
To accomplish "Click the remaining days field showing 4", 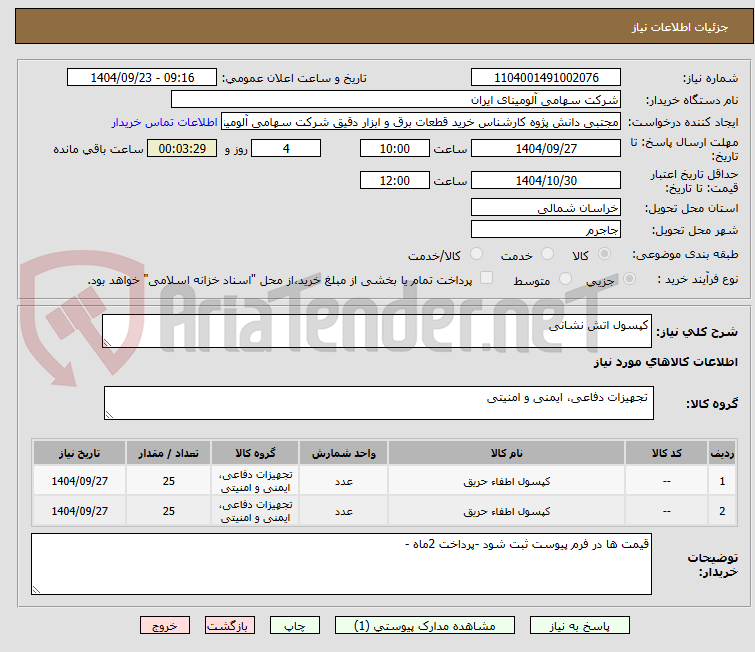I will (x=286, y=148).
